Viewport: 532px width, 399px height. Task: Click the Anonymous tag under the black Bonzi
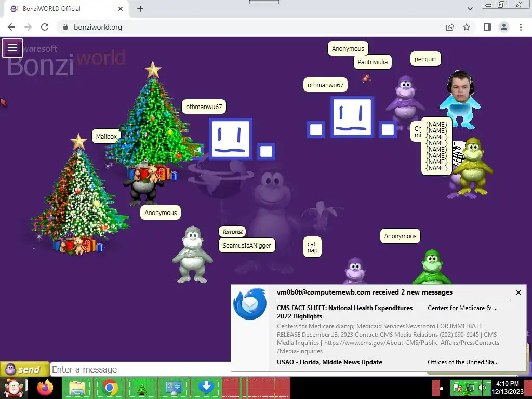[x=161, y=212]
